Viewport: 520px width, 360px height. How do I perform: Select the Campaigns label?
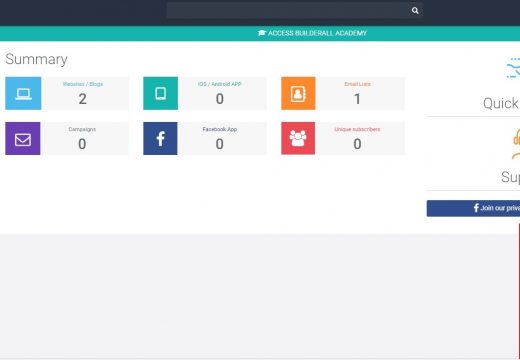(82, 129)
